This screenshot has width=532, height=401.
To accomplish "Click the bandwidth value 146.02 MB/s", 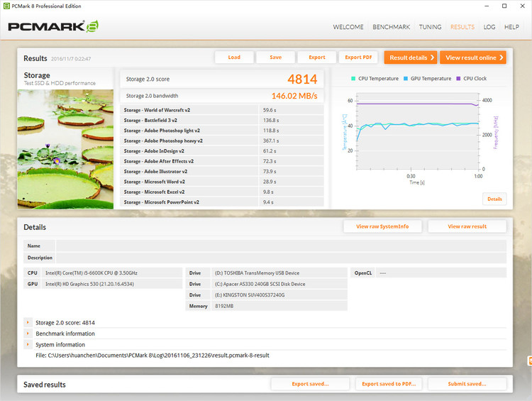I will pos(294,96).
